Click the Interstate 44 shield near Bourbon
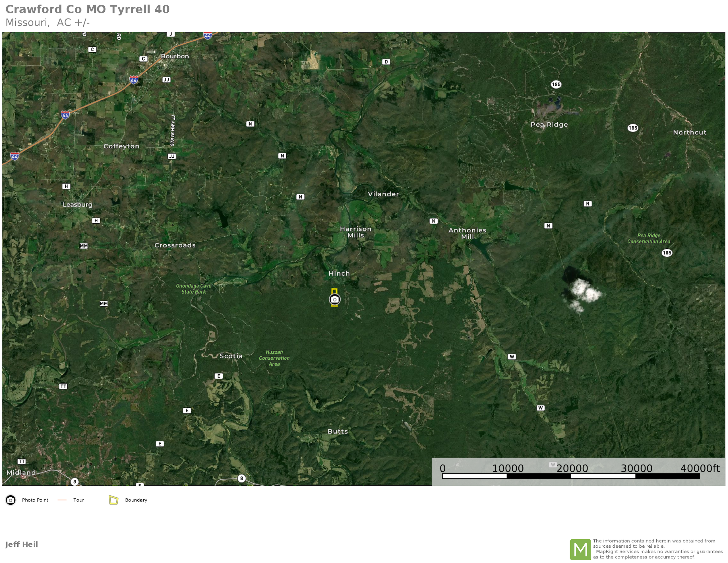The height and width of the screenshot is (563, 728). coord(134,80)
